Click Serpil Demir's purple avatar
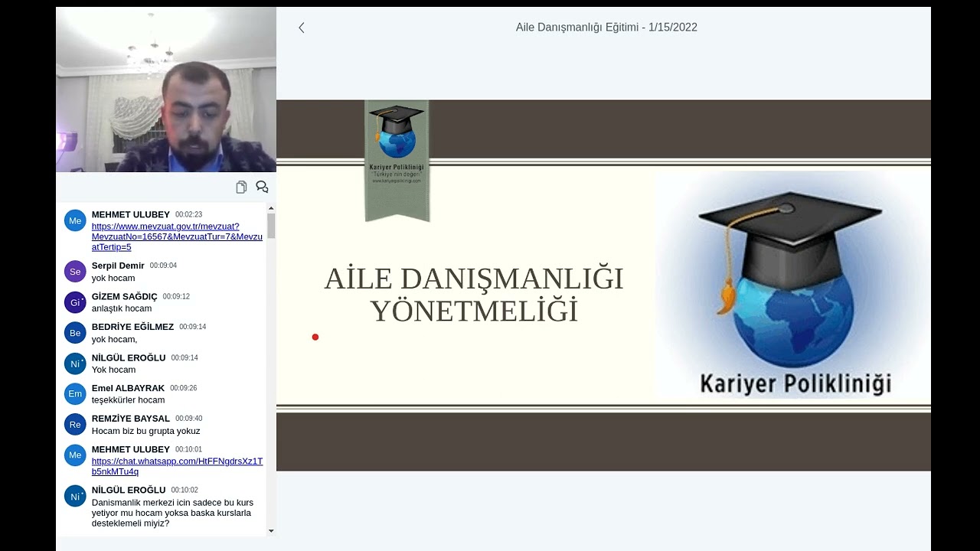Image resolution: width=980 pixels, height=551 pixels. tap(75, 272)
